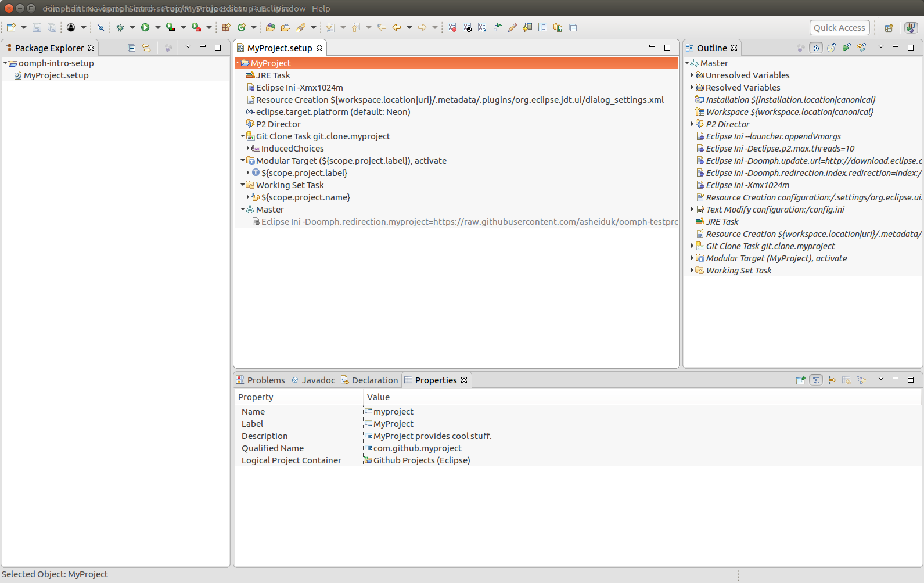Switch to the Problems tab

click(260, 380)
